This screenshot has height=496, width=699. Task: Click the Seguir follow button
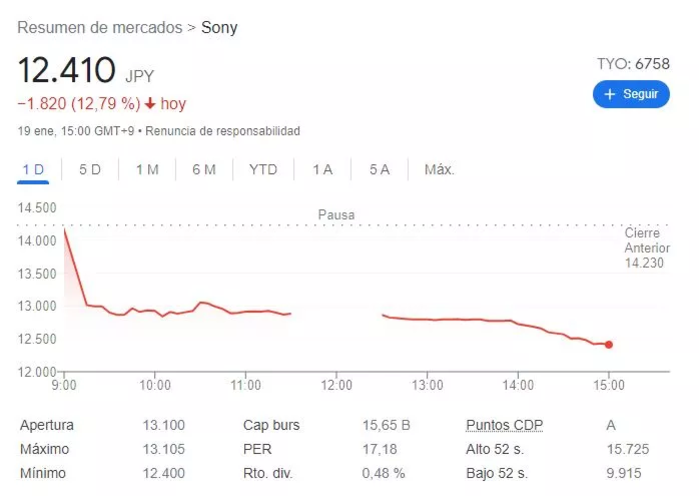[x=630, y=94]
